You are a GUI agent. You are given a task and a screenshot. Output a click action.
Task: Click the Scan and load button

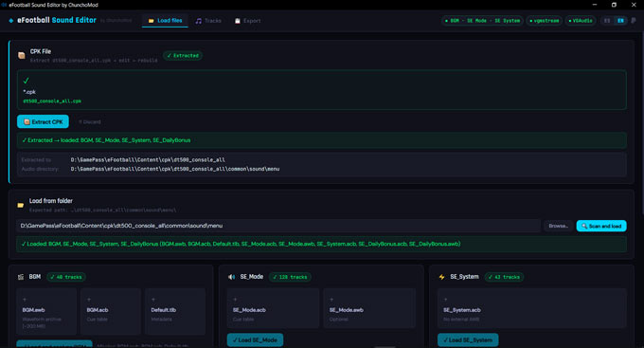[601, 226]
